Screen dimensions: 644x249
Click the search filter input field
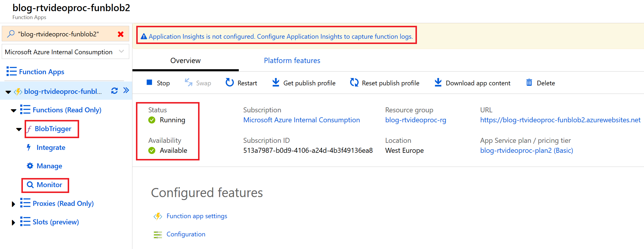click(x=64, y=34)
